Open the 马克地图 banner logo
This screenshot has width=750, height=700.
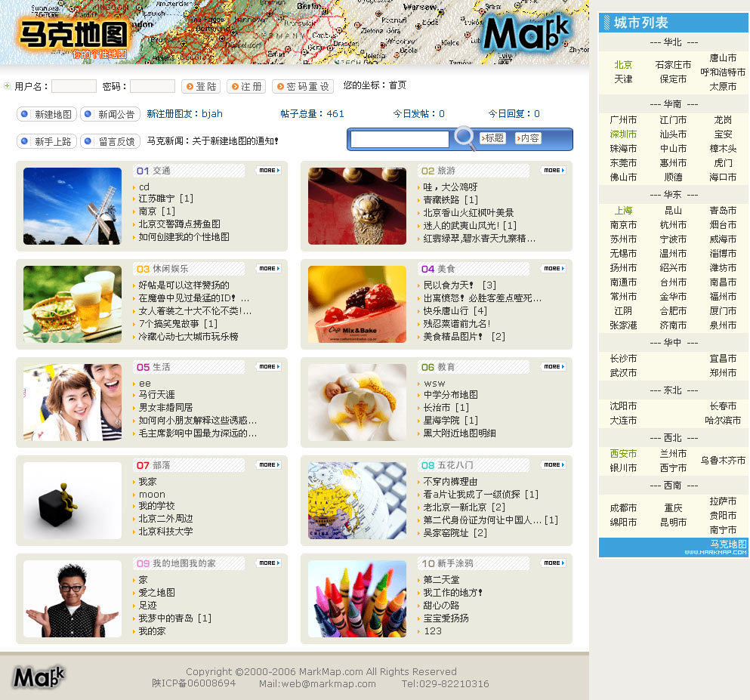pyautogui.click(x=73, y=38)
